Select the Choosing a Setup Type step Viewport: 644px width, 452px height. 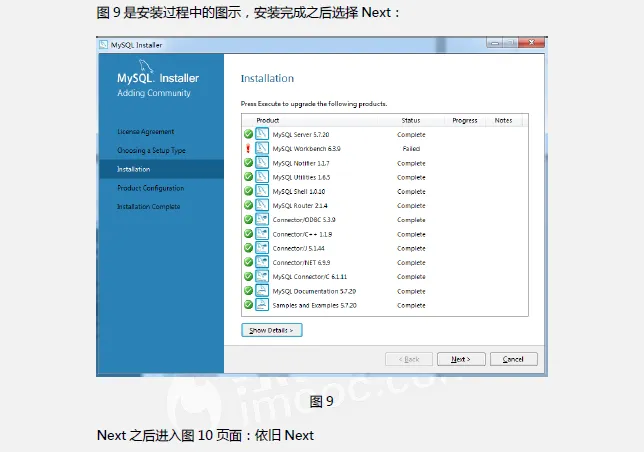(151, 150)
